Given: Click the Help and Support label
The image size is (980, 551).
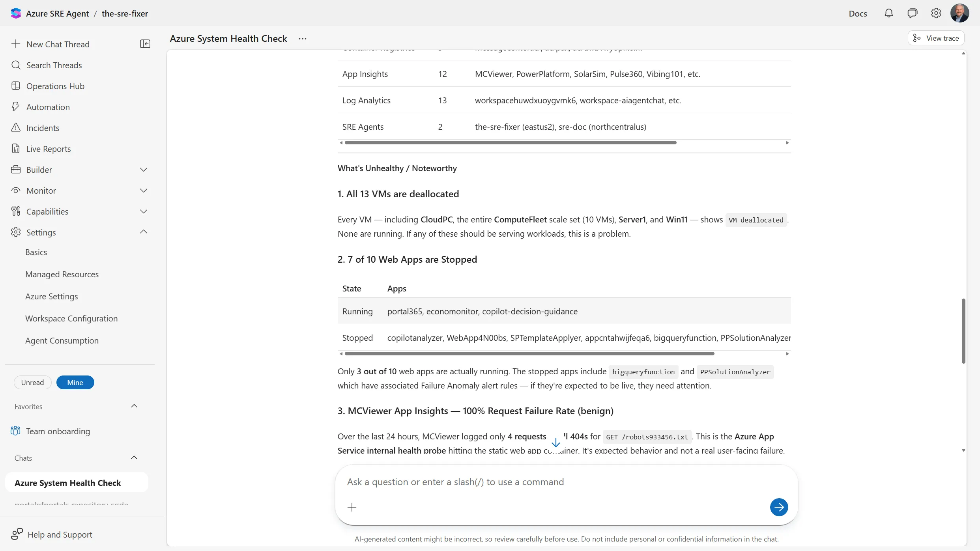Looking at the screenshot, I should 60,534.
